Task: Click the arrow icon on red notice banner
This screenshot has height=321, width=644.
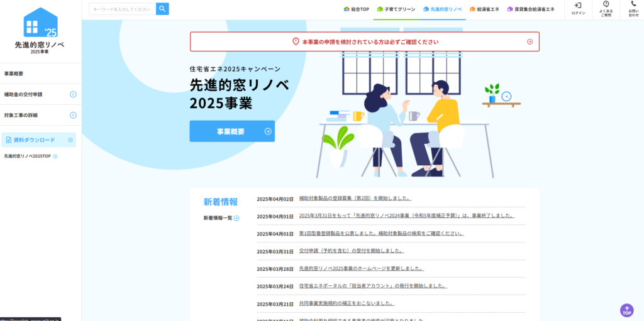Action: pyautogui.click(x=530, y=41)
